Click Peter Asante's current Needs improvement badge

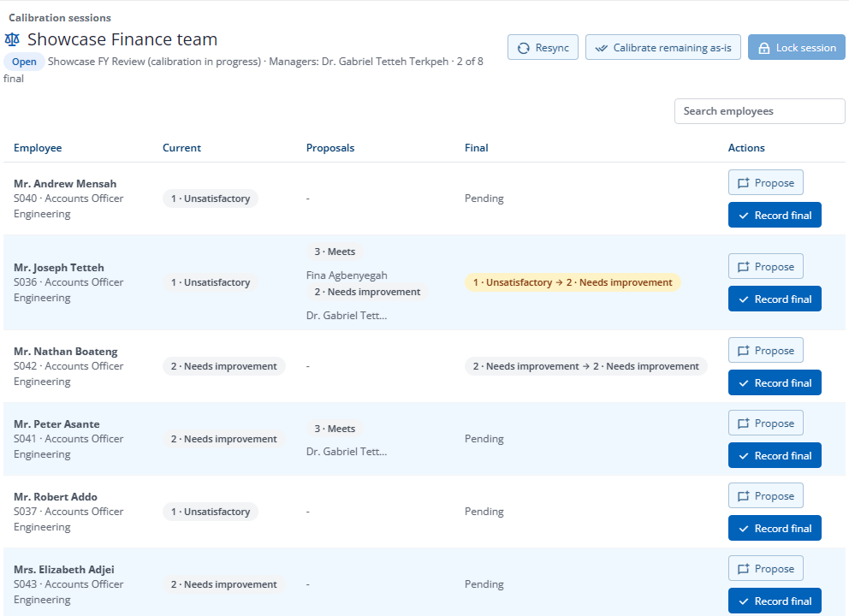(x=224, y=439)
